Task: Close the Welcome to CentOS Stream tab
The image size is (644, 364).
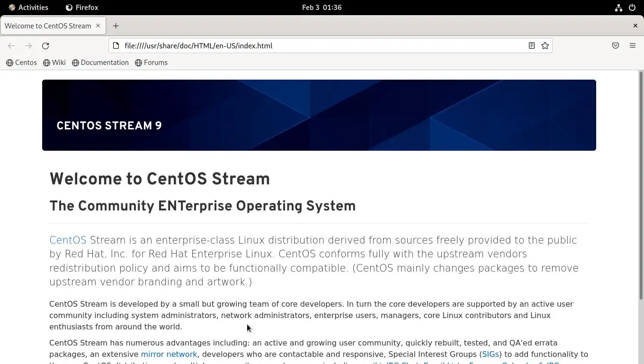Action: coord(98,26)
